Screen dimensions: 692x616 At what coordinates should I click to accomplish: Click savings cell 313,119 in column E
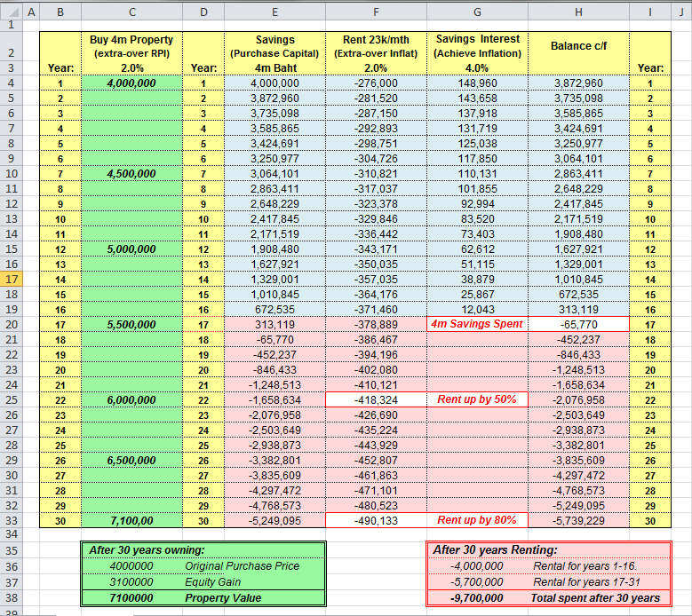[x=275, y=325]
